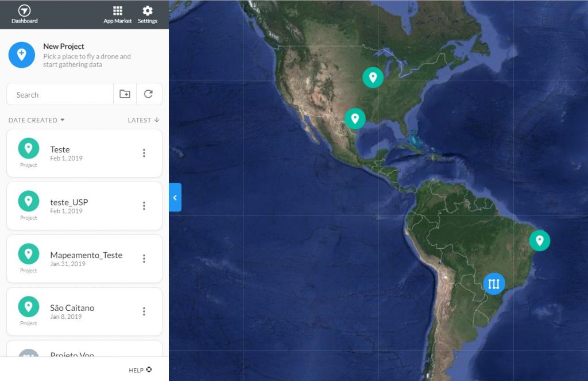Open the Settings gear icon
Image resolution: width=588 pixels, height=381 pixels.
[x=148, y=14]
